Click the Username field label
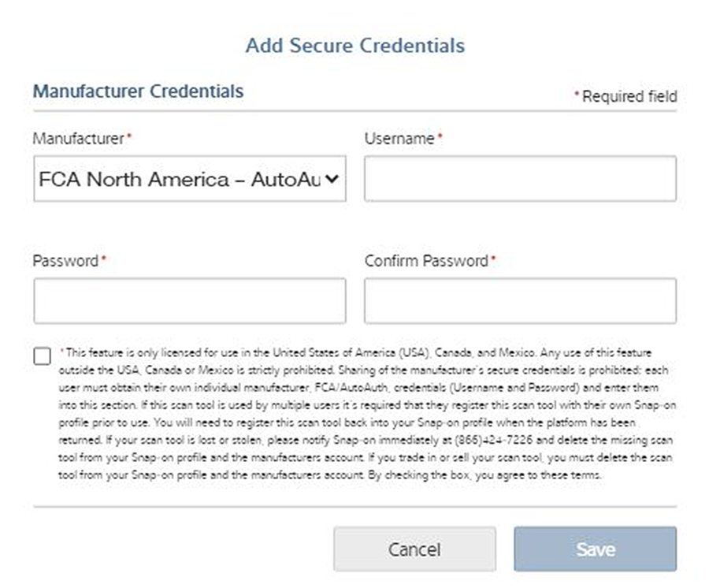The image size is (709, 588). tap(400, 139)
